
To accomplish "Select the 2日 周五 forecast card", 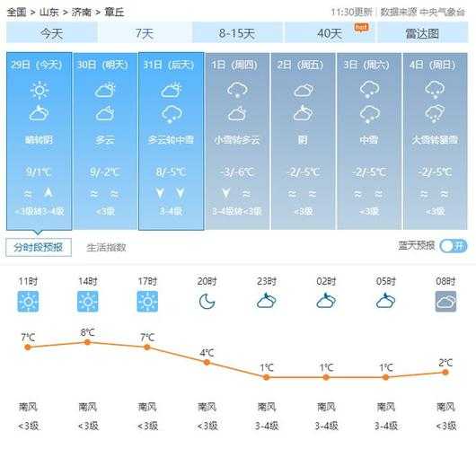I will [304, 141].
